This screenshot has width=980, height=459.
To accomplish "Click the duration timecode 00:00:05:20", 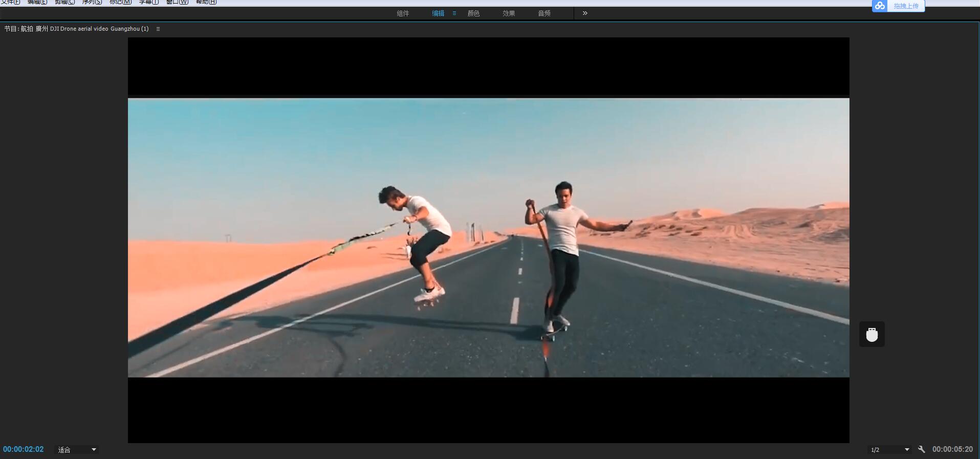I will tap(952, 449).
